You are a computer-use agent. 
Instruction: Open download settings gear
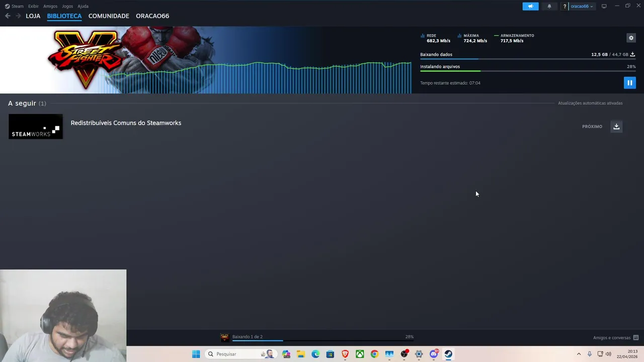631,38
